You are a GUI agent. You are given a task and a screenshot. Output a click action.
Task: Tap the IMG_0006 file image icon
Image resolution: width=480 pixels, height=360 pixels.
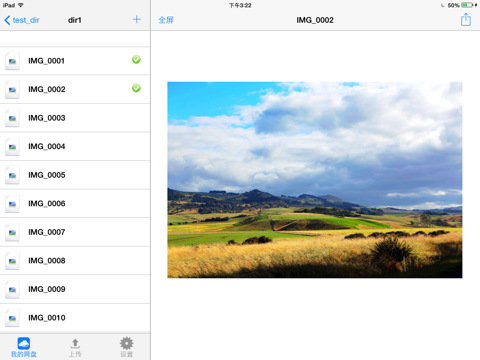[12, 204]
